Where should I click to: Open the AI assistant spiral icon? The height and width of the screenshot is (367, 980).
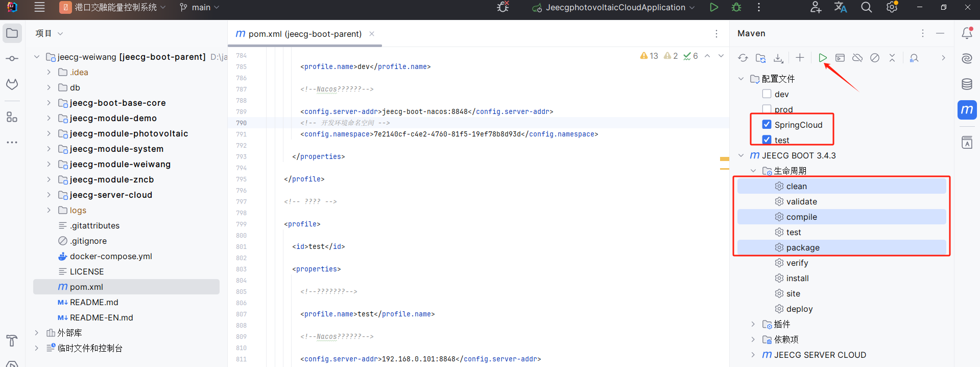(x=967, y=58)
